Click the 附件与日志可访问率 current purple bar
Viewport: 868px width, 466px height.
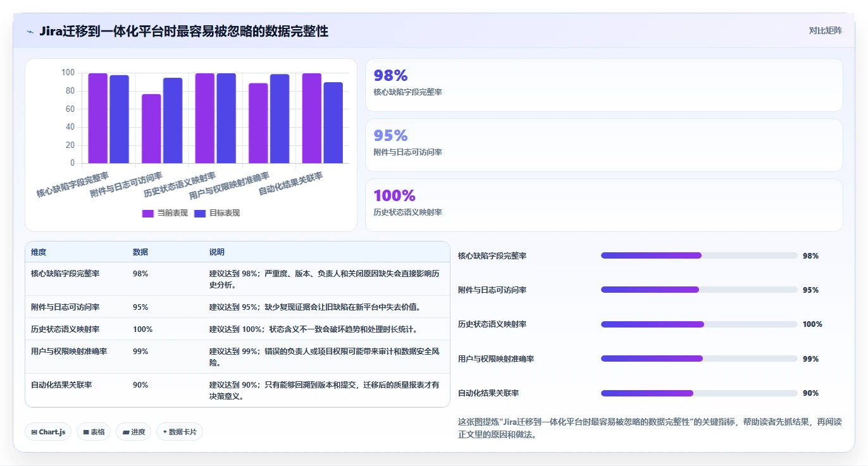[x=151, y=128]
